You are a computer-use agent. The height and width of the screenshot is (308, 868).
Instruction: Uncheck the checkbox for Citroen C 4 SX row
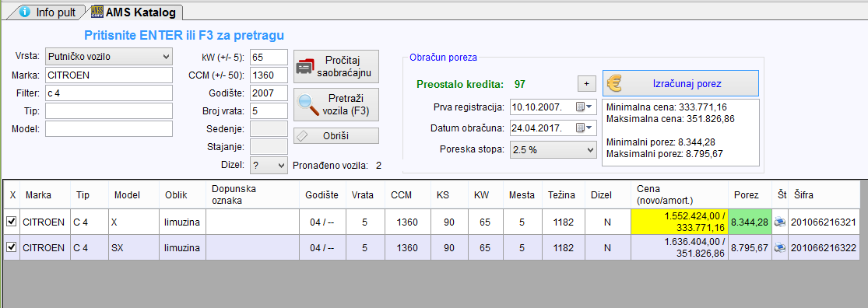(x=11, y=247)
